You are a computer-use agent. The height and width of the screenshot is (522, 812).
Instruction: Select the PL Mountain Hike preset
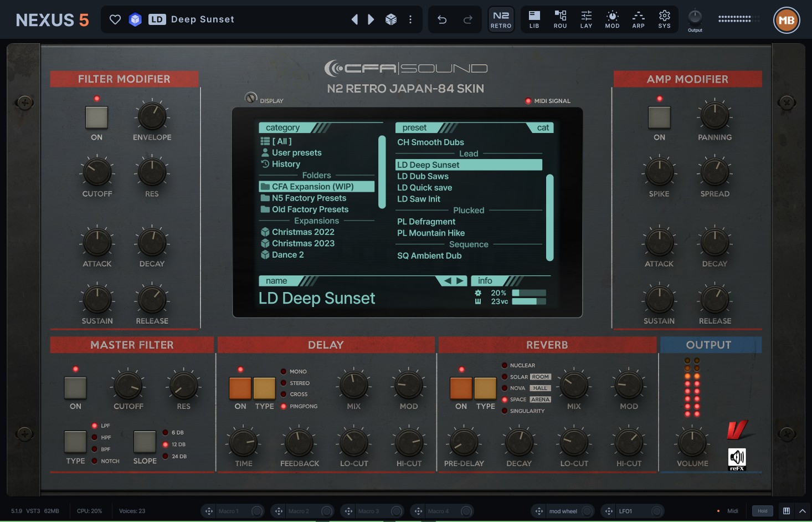pyautogui.click(x=469, y=233)
